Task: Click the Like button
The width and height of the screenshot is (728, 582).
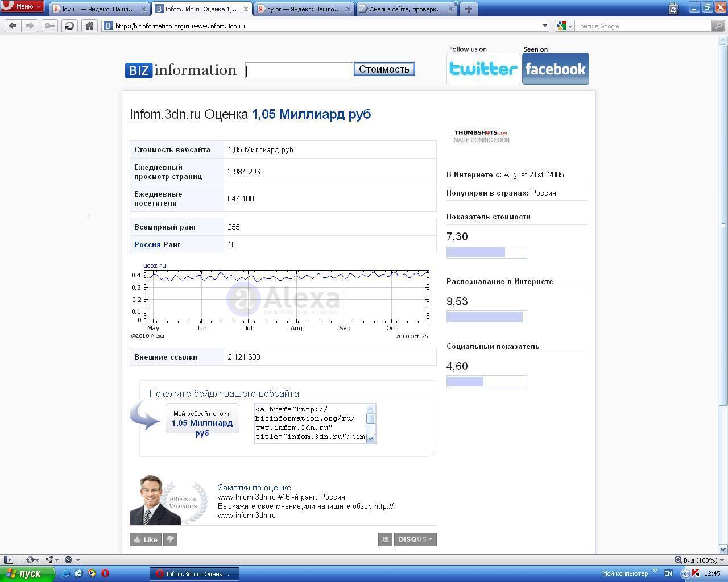Action: [145, 539]
